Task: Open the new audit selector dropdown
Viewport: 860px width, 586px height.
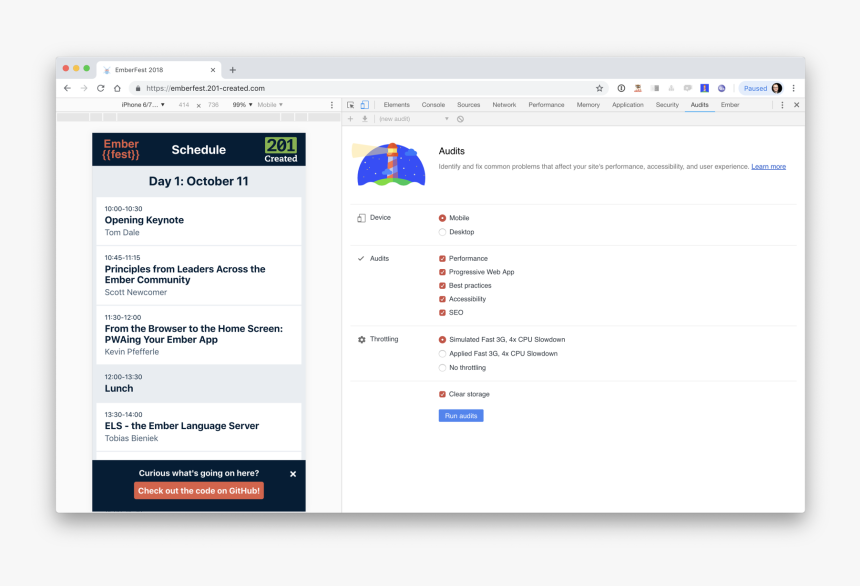Action: pos(414,119)
